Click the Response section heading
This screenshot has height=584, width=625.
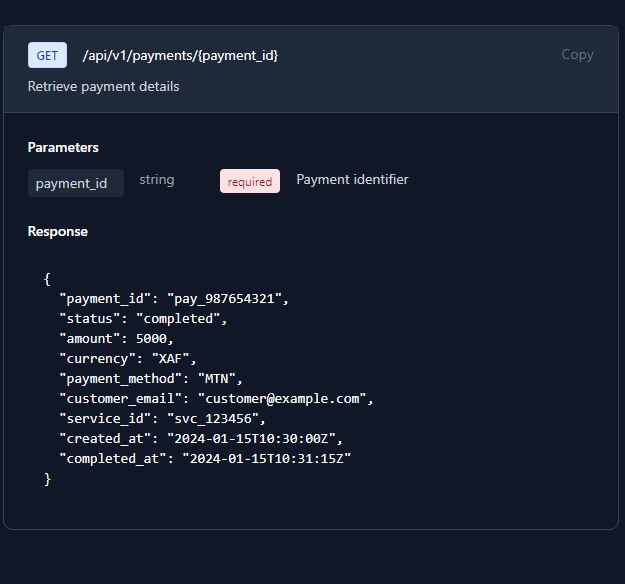click(x=58, y=231)
